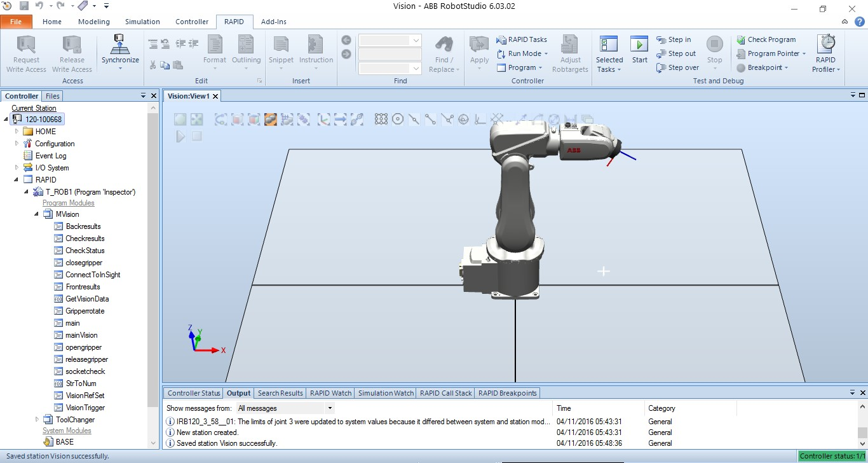Expand the Configuration node
The image size is (868, 463).
click(x=17, y=144)
